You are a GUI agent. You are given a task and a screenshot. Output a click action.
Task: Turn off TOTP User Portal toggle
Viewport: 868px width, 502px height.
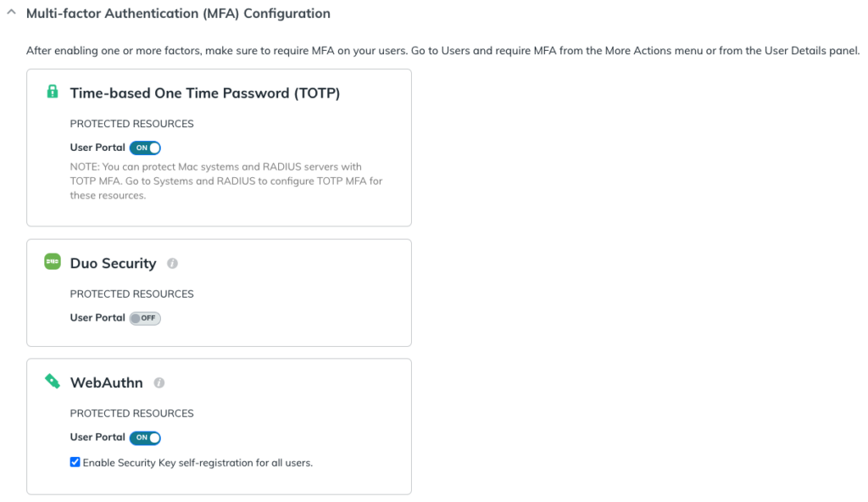pos(145,148)
